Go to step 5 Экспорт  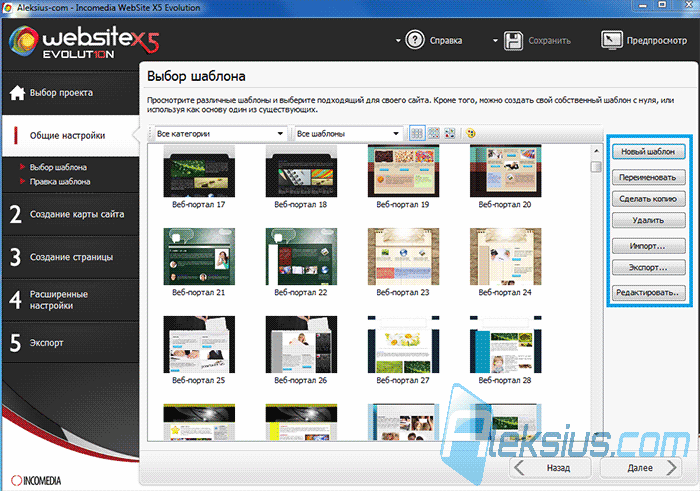(71, 343)
